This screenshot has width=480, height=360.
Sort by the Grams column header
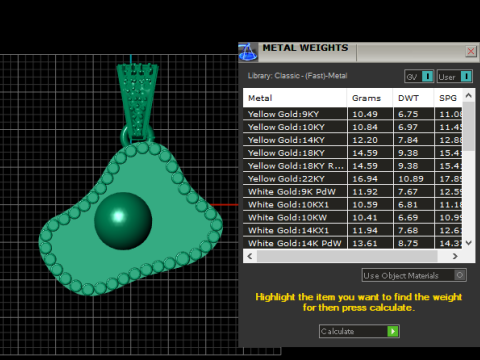370,98
